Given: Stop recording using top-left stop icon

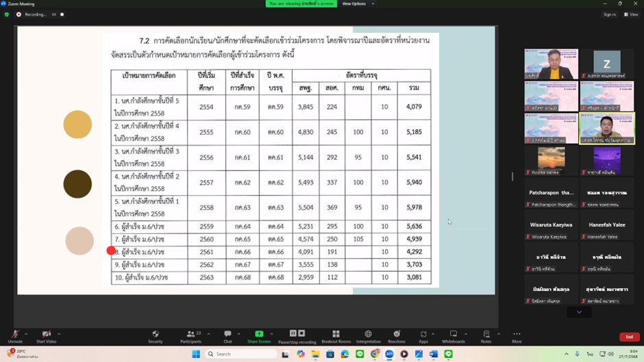Looking at the screenshot, I should 62,14.
